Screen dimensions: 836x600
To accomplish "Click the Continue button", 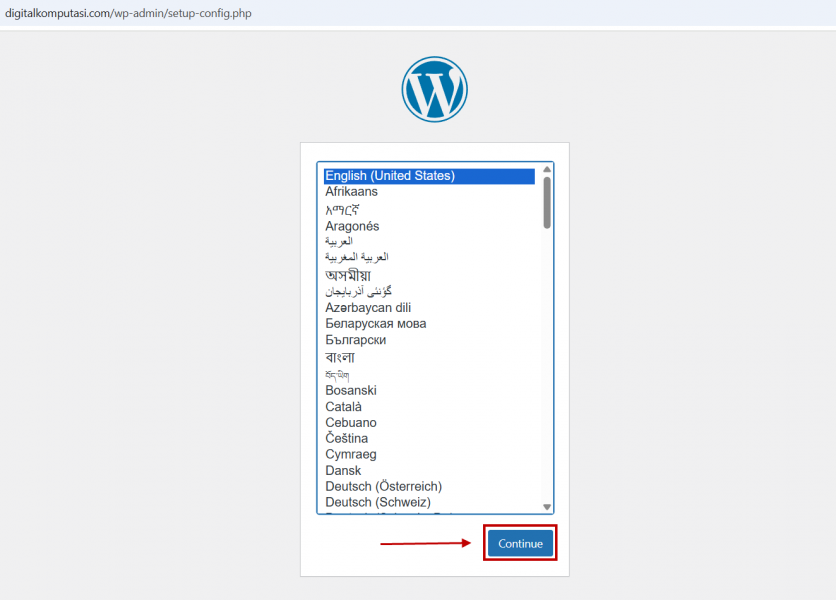I will (x=520, y=543).
